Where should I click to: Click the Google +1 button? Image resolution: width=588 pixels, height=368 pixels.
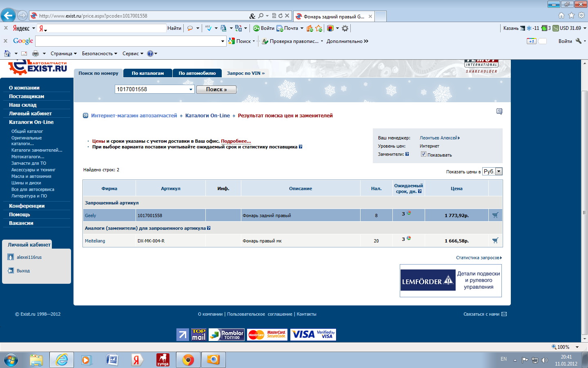coord(531,41)
